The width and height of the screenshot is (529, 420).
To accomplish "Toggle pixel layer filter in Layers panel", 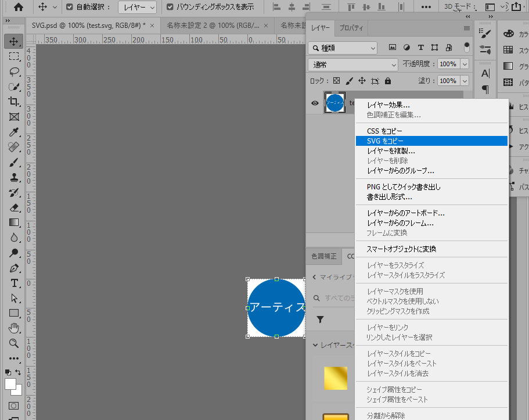I will pyautogui.click(x=393, y=48).
